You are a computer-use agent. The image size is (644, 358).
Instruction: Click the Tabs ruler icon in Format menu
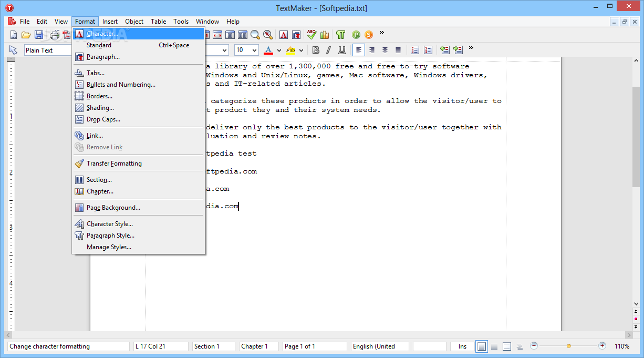coord(79,73)
